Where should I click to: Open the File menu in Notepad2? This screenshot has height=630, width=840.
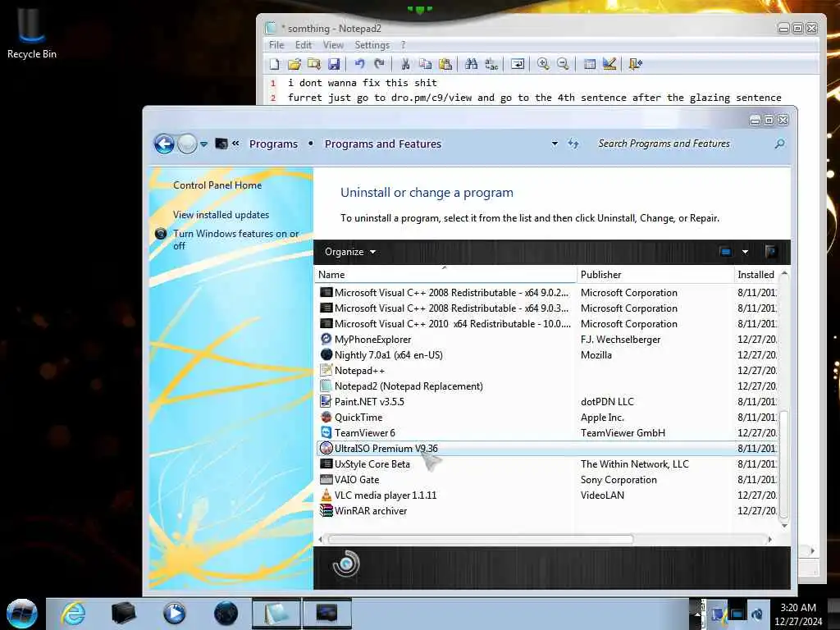pos(276,45)
